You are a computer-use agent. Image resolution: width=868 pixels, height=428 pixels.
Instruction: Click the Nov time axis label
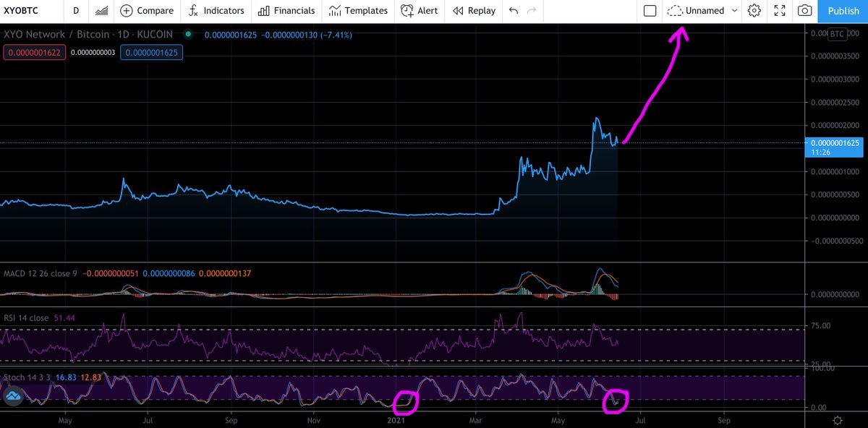click(x=313, y=420)
